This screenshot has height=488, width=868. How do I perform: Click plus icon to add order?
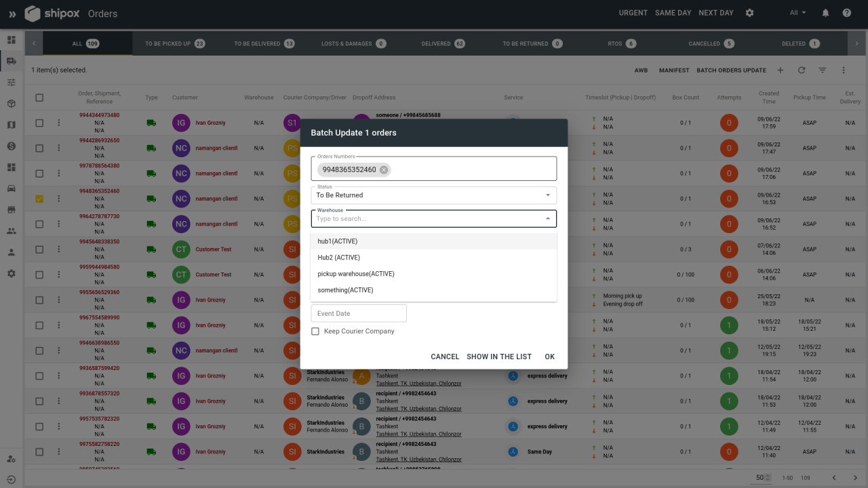781,70
